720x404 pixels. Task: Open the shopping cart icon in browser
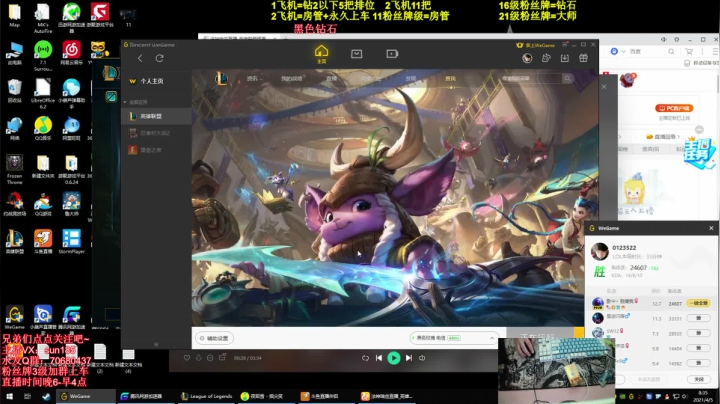(689, 52)
